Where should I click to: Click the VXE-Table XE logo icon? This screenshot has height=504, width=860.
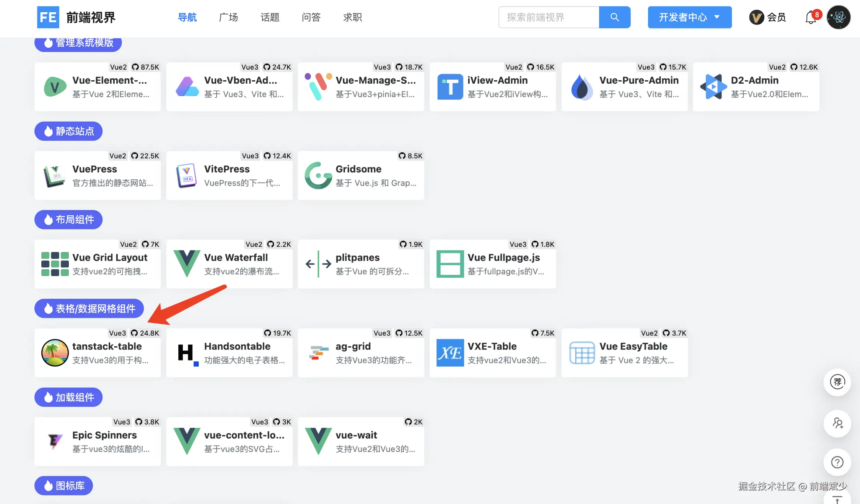pos(450,353)
